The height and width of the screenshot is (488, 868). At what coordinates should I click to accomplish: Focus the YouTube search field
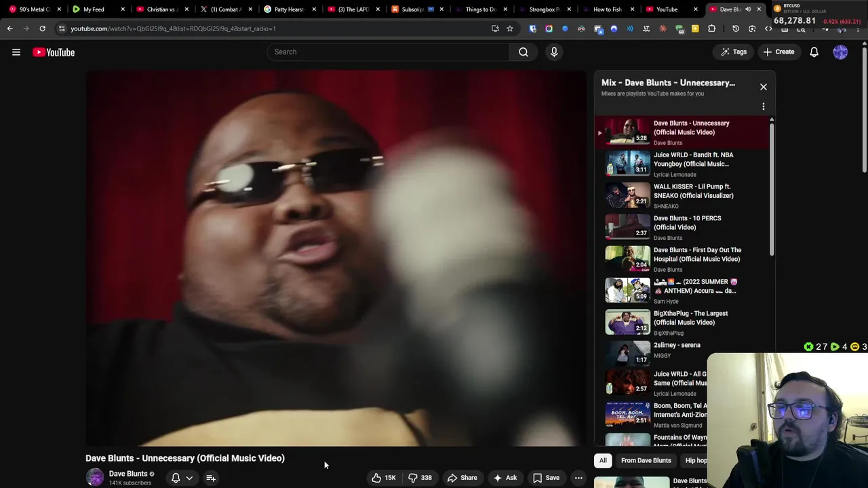coord(388,52)
